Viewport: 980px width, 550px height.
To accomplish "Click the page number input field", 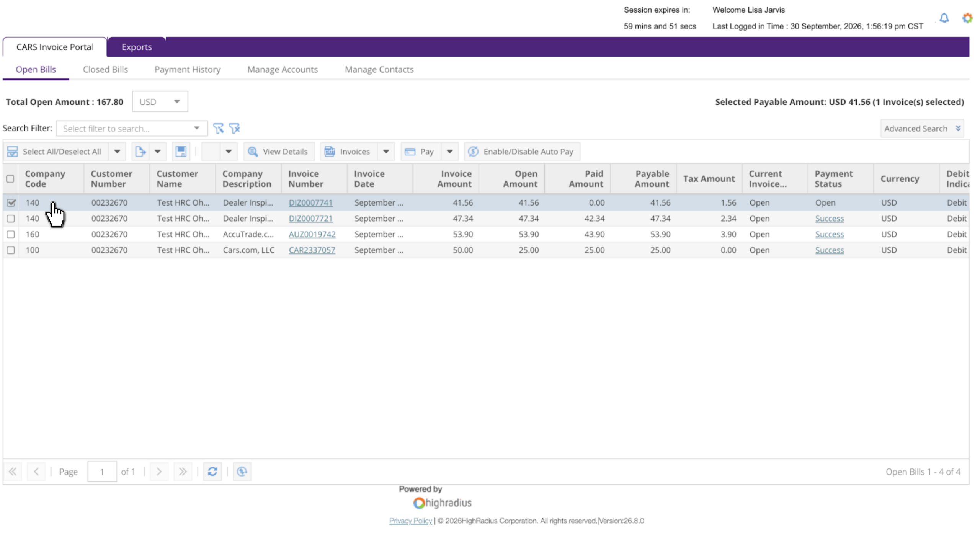I will (x=102, y=471).
